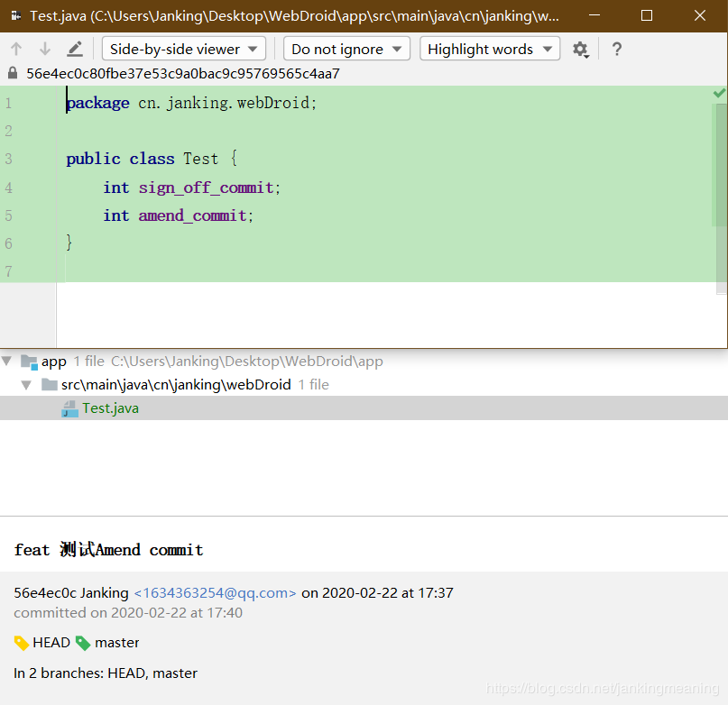Click the green checkmark inspection indicator
728x705 pixels.
(x=719, y=93)
